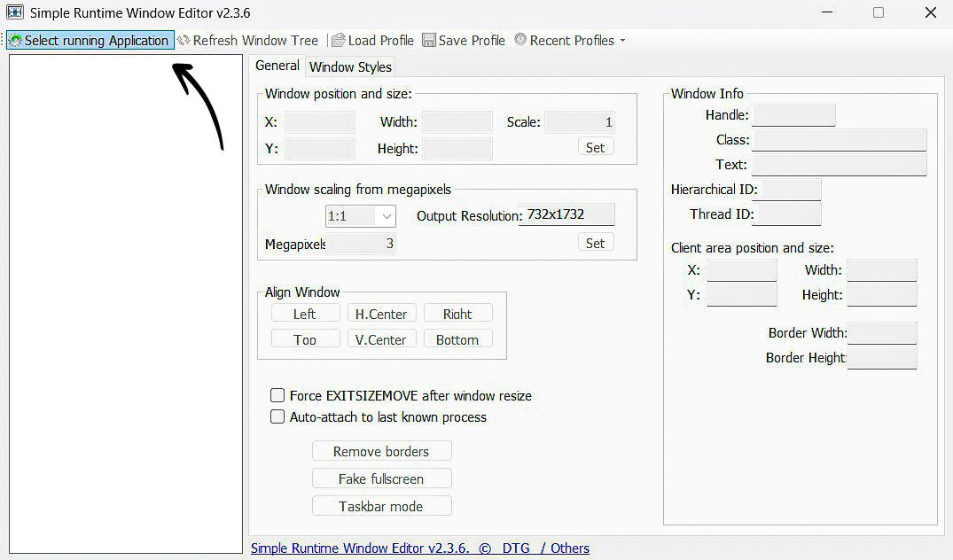Screen dimensions: 953x560
Task: Click the Scale field
Action: 580,122
